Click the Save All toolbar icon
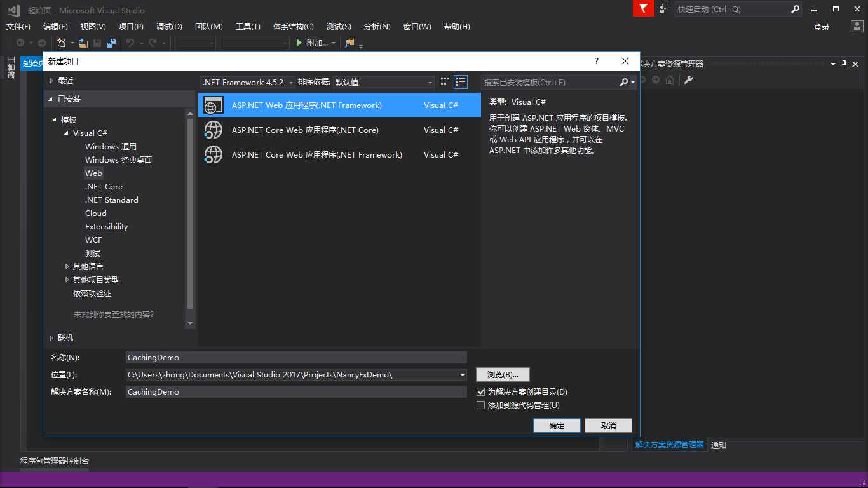This screenshot has width=868, height=488. [x=111, y=43]
